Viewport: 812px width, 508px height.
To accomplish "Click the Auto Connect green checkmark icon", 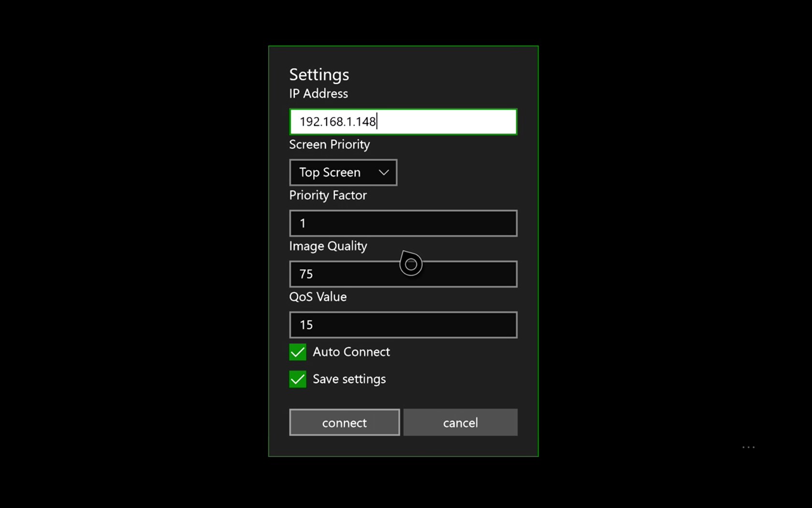I will point(297,352).
